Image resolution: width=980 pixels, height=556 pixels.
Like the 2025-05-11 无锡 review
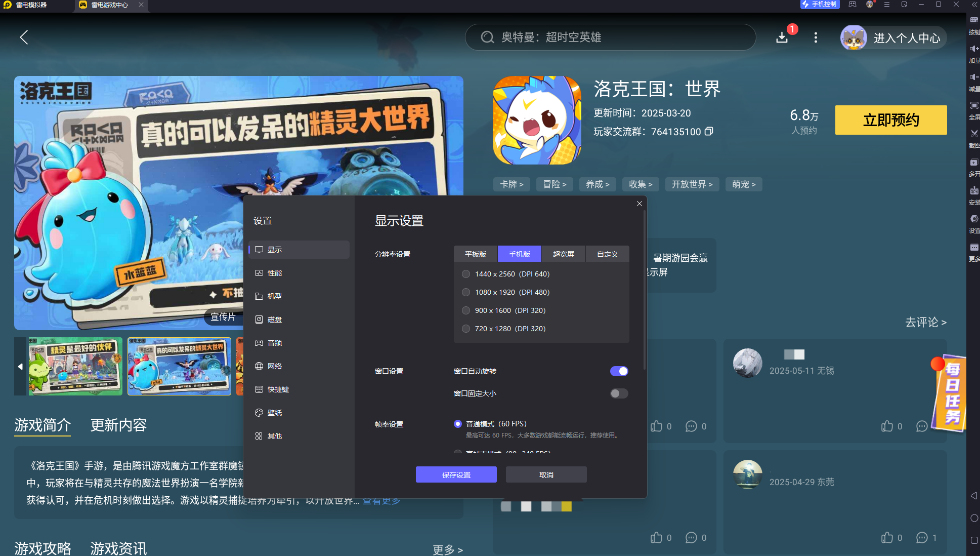coord(887,426)
